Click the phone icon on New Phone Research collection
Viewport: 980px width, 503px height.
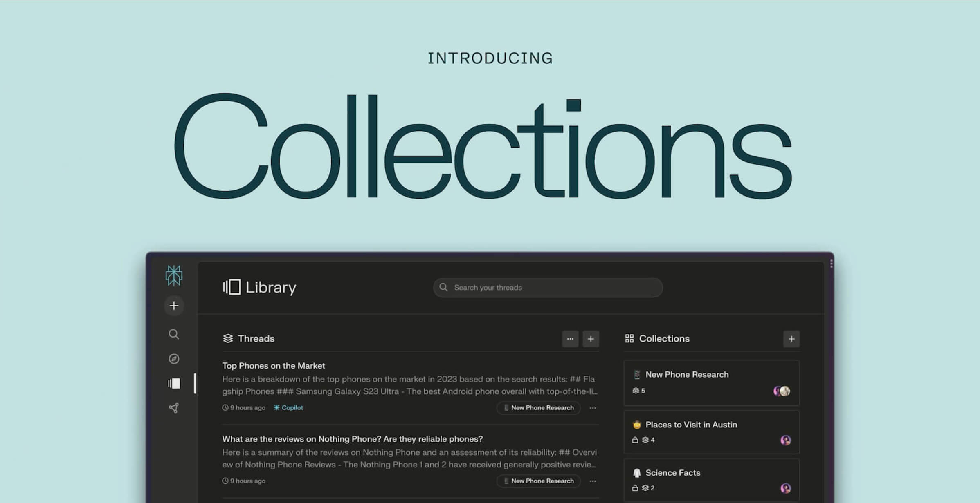click(636, 374)
